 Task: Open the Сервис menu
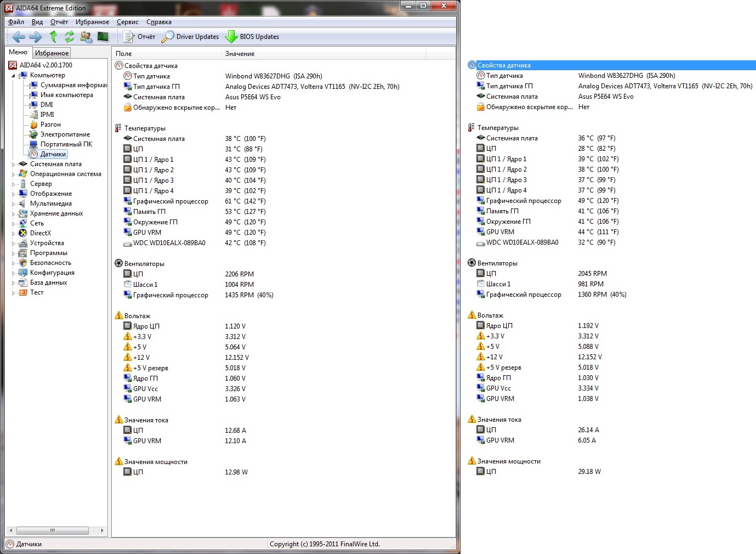[127, 22]
